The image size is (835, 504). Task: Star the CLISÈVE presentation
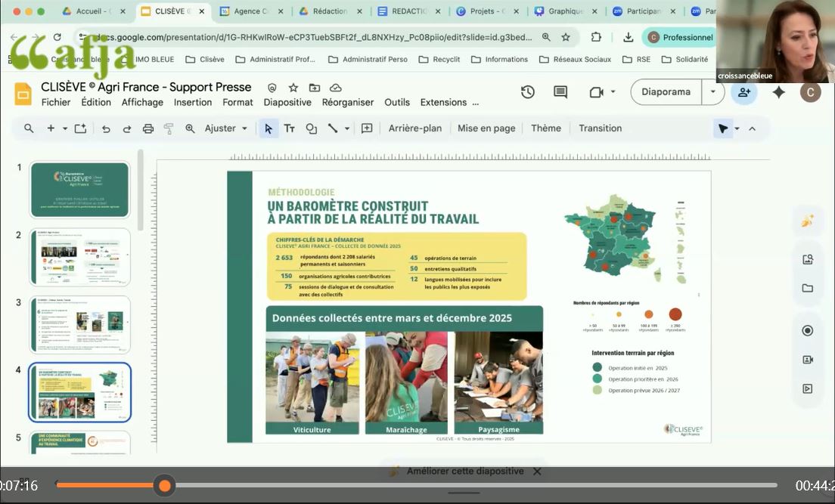tap(293, 88)
